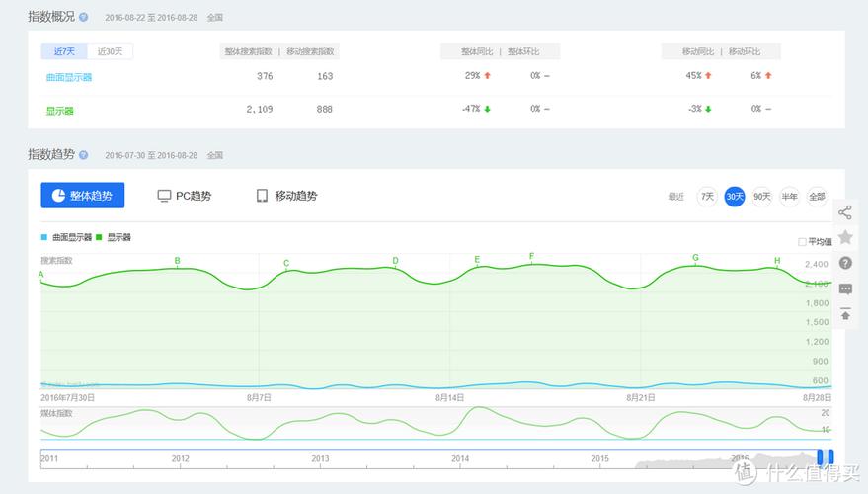Image resolution: width=868 pixels, height=494 pixels.
Task: Click help icon beside 指数趋势 heading
Action: pyautogui.click(x=83, y=155)
